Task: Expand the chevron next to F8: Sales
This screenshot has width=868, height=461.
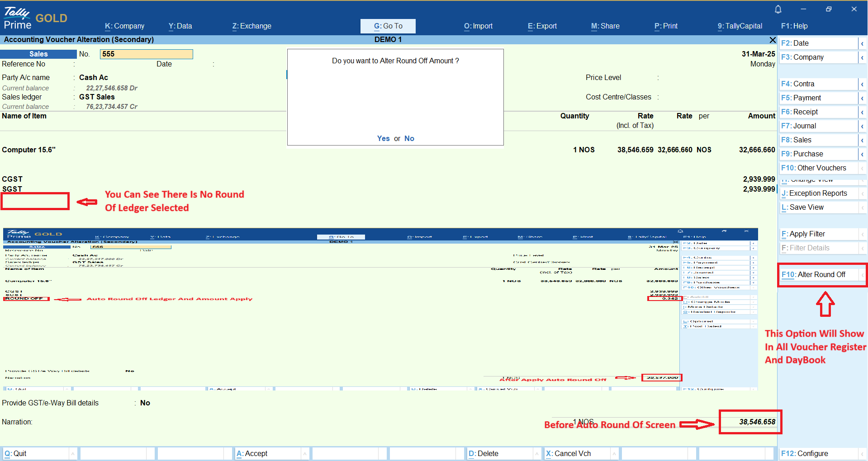Action: [862, 140]
